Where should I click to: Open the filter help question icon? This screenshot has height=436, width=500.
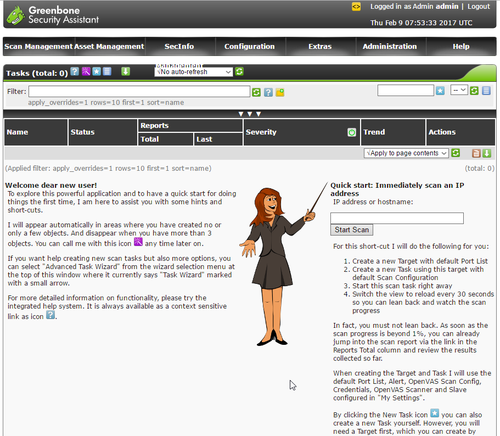tap(268, 92)
